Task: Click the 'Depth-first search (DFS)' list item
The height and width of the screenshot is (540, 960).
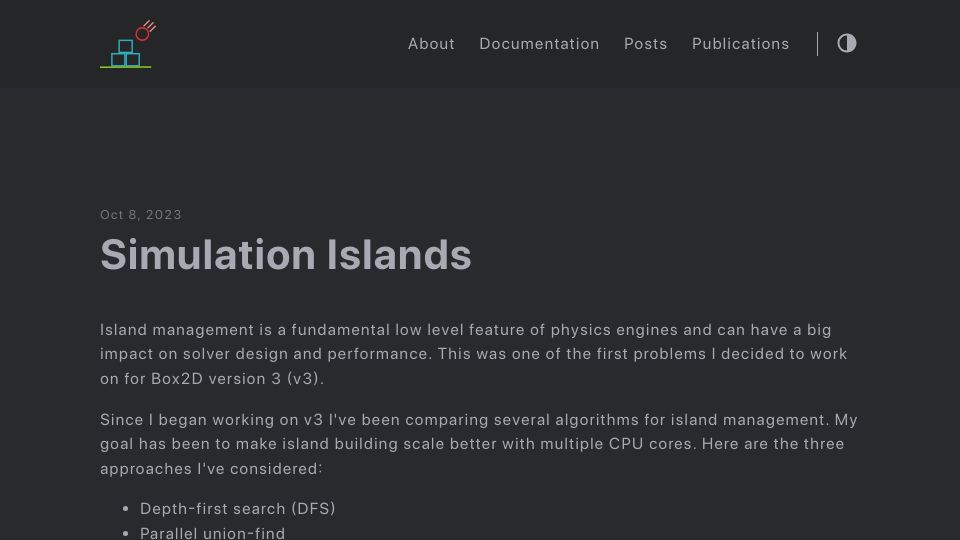Action: click(x=238, y=509)
